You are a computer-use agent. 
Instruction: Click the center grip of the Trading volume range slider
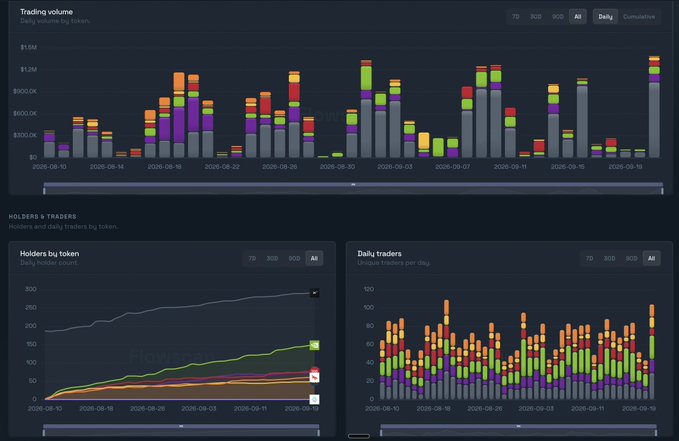click(x=353, y=185)
